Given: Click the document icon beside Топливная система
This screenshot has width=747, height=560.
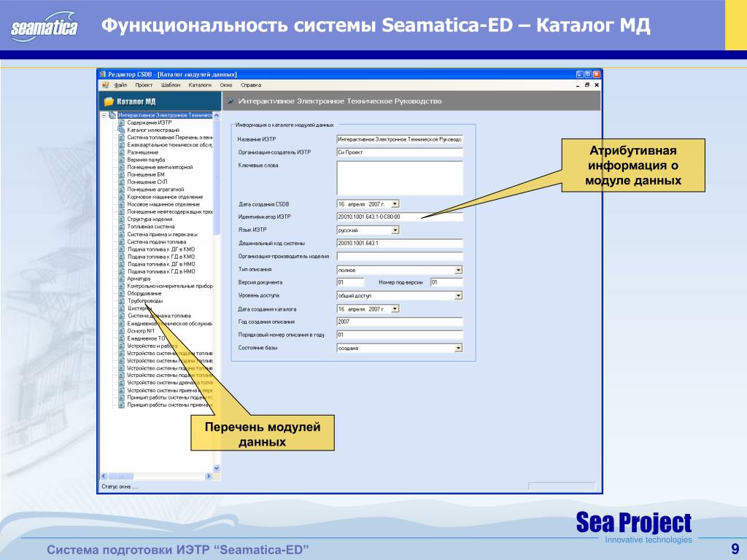Looking at the screenshot, I should pyautogui.click(x=122, y=227).
